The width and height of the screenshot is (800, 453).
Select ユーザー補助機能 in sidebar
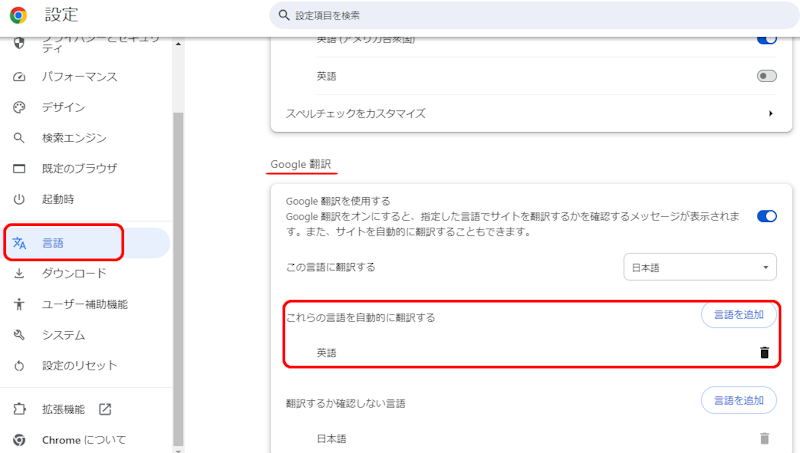point(84,304)
